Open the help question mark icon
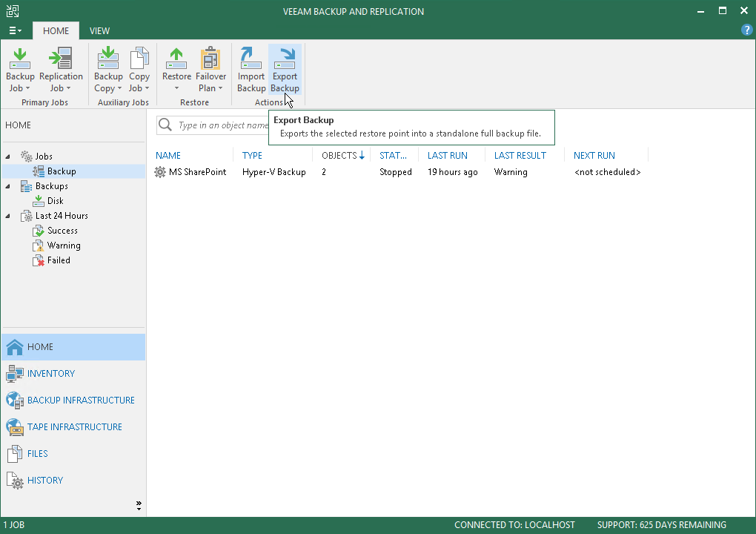 (746, 30)
